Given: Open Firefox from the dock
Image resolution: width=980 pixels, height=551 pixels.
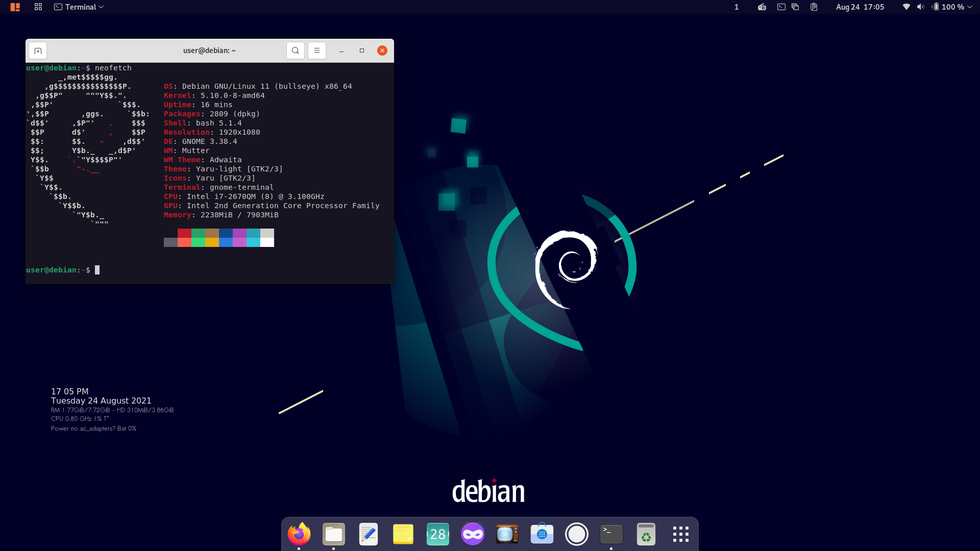Looking at the screenshot, I should (x=299, y=534).
